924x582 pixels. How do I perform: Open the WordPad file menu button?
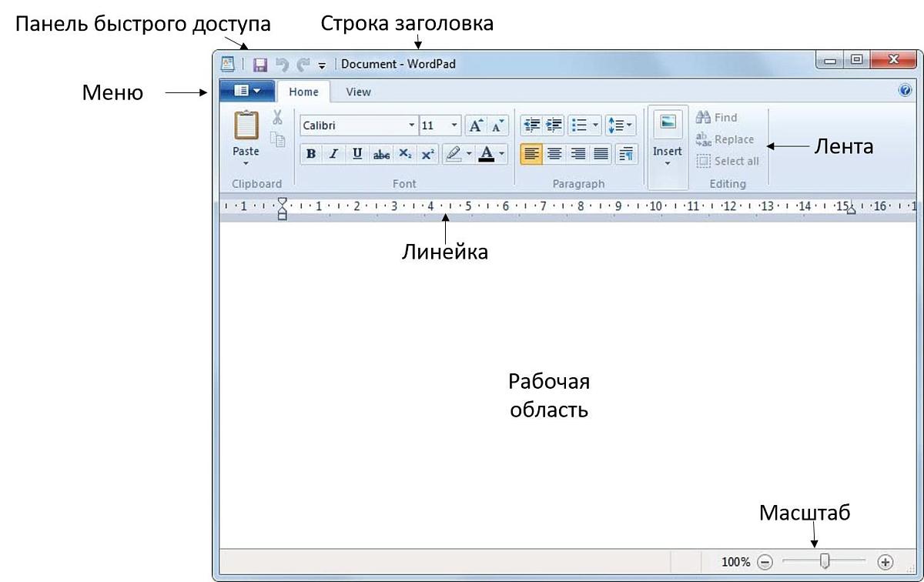tap(247, 91)
